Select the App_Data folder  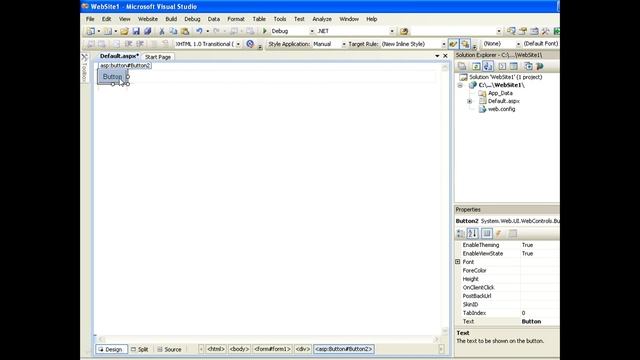pos(500,93)
